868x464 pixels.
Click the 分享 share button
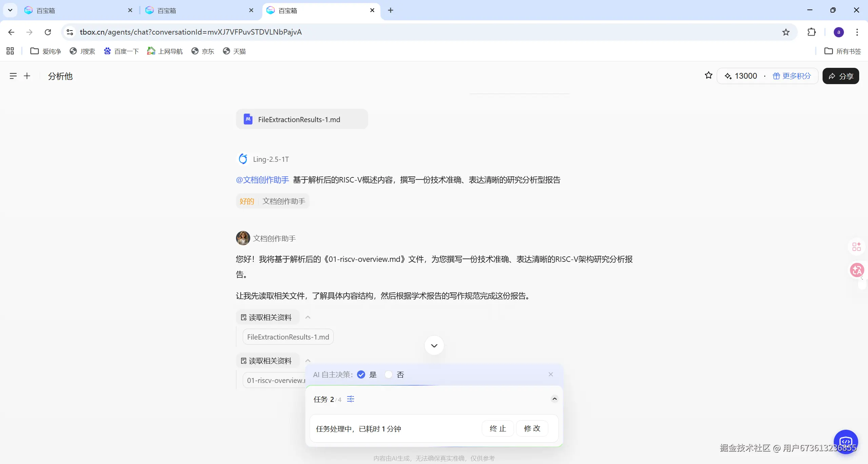841,76
